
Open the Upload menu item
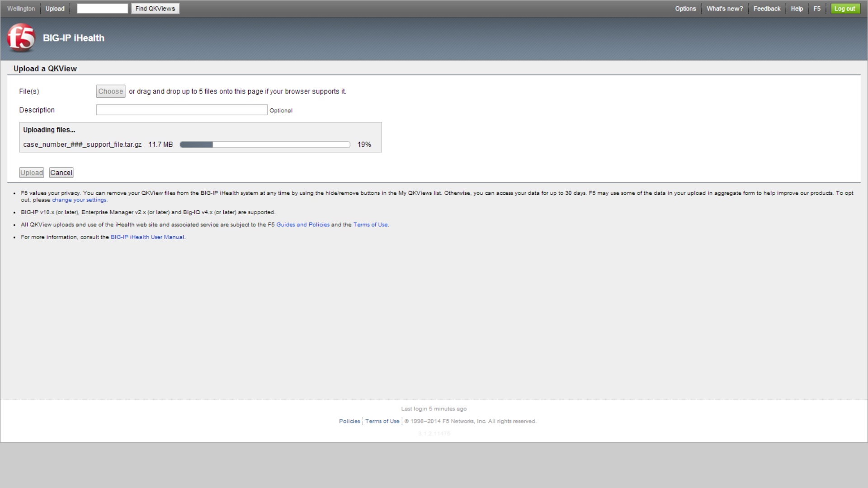point(55,9)
